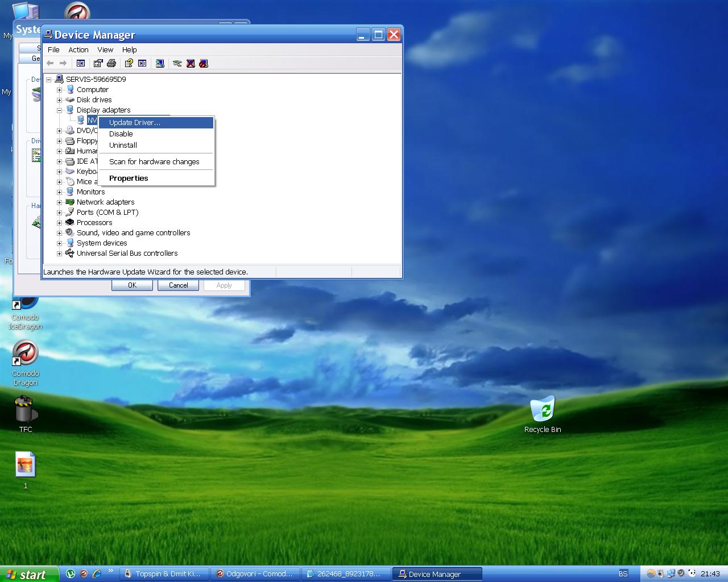Click the Update Driver toolbar icon
Screen dimensions: 728x582
[177, 63]
